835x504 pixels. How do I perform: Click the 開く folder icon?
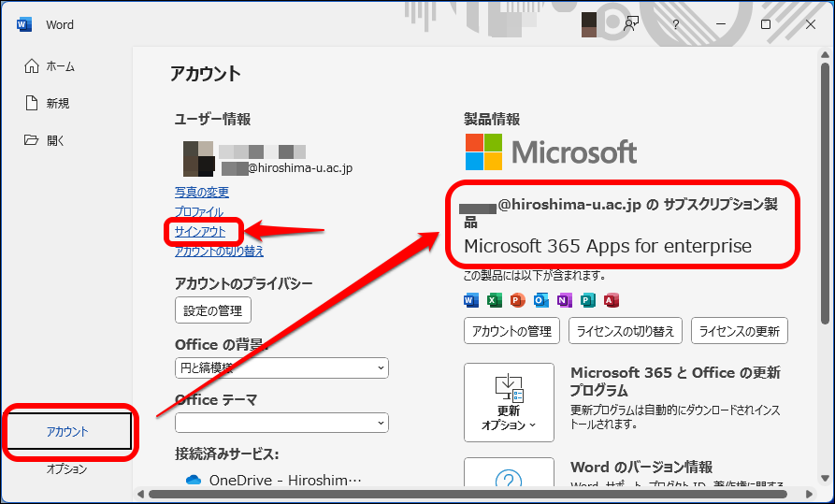(x=32, y=140)
